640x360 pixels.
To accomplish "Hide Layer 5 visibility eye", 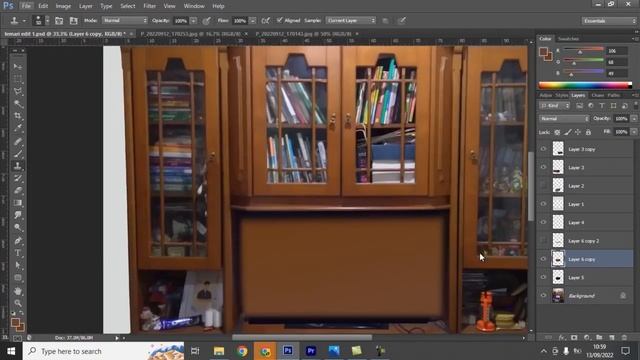I will (x=543, y=278).
